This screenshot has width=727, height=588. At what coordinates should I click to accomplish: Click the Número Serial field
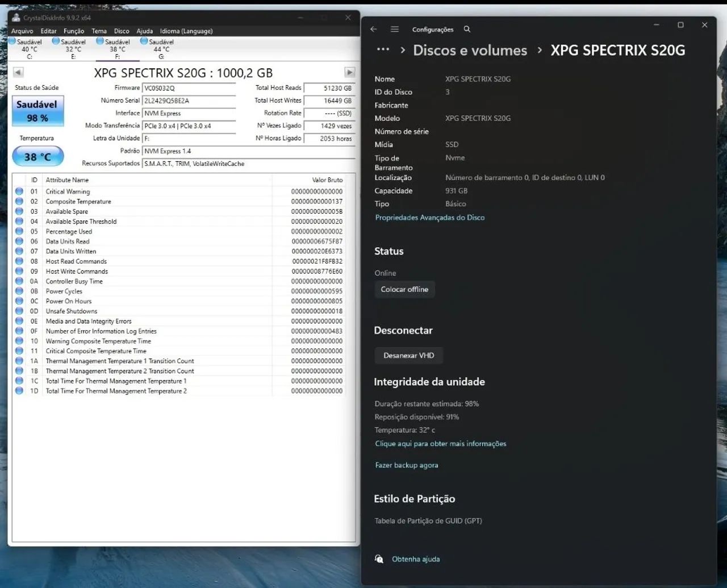[189, 101]
